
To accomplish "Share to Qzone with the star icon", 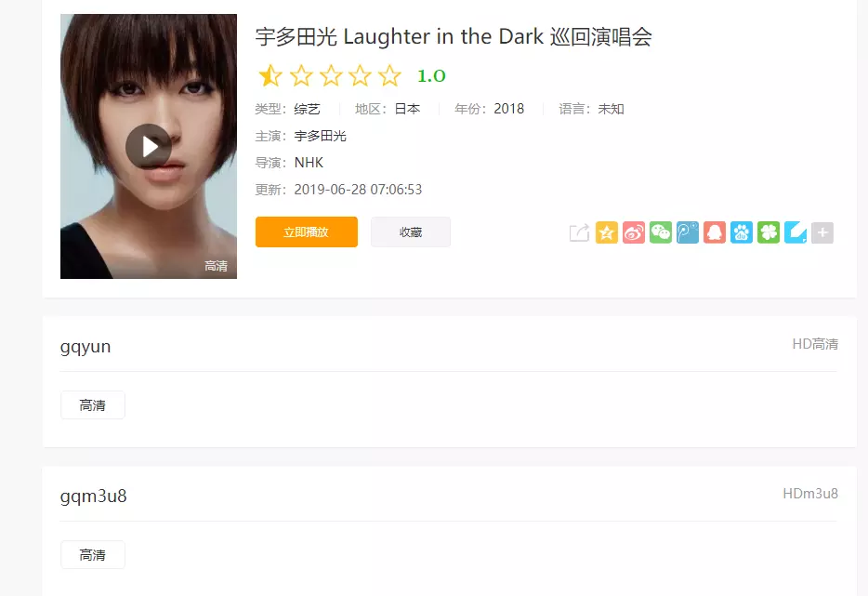I will pos(606,232).
